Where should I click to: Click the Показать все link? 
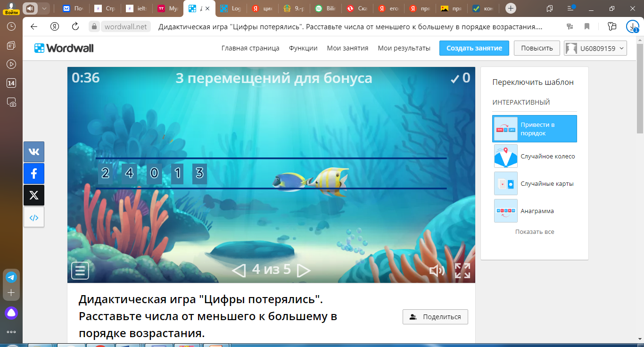click(535, 232)
